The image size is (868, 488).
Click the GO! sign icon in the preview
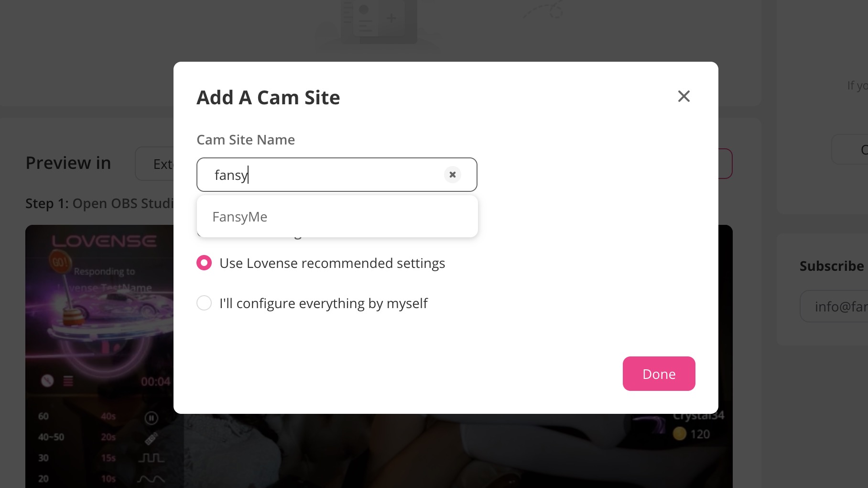[60, 262]
